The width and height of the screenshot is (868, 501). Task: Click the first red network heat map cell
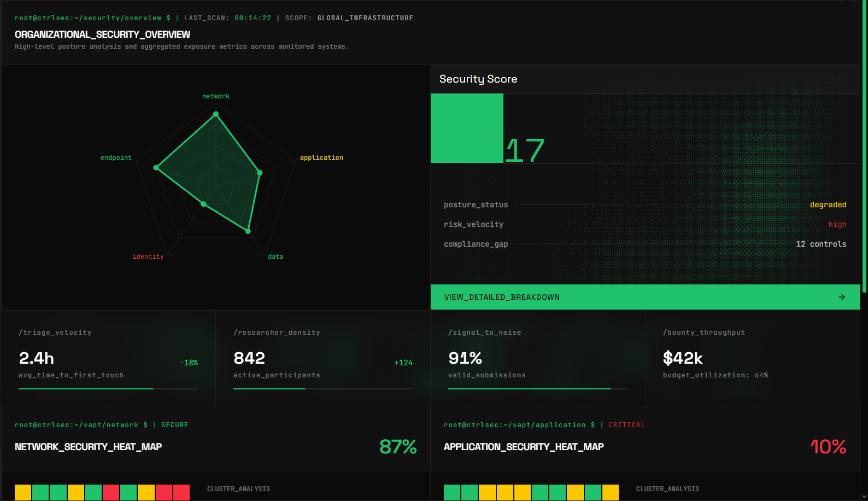(111, 492)
